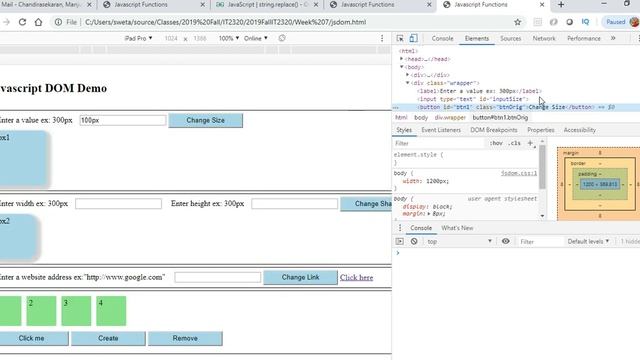Click the Create button

click(x=108, y=338)
